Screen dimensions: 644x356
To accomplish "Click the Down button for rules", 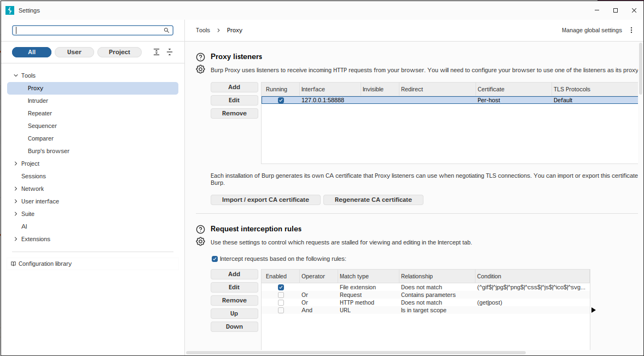I will click(x=234, y=326).
